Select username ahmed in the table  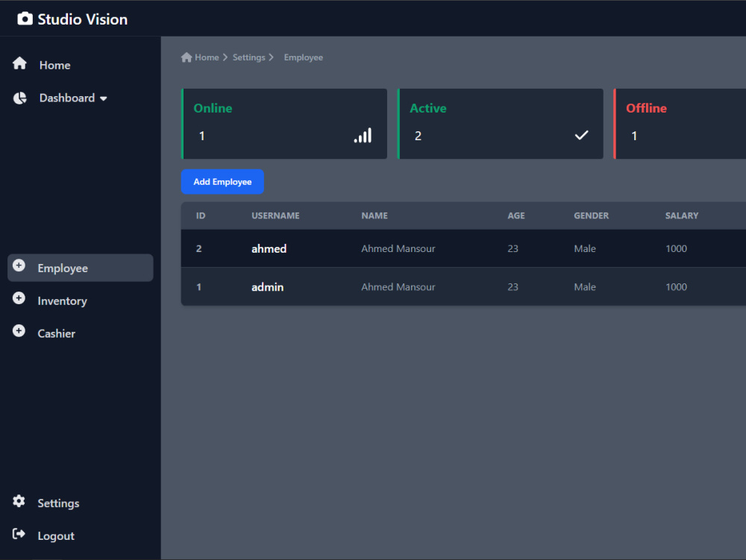tap(269, 248)
